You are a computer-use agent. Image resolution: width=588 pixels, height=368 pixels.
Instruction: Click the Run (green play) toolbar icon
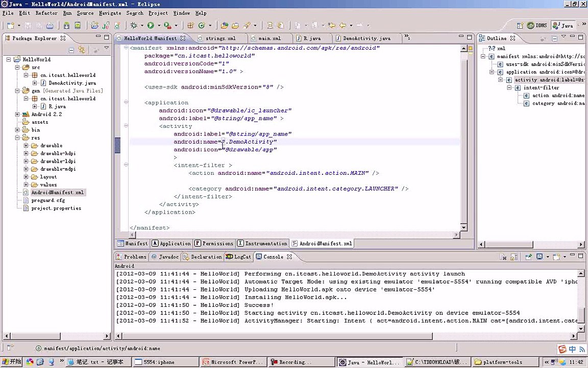tap(151, 25)
